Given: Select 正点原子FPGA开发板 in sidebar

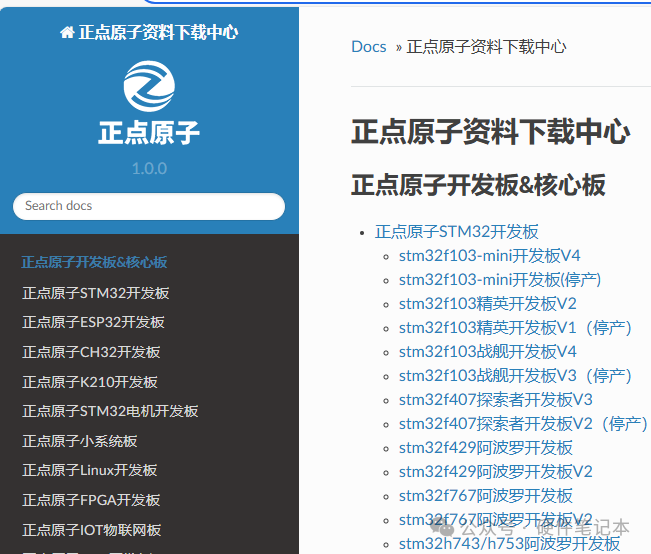Looking at the screenshot, I should point(92,500).
